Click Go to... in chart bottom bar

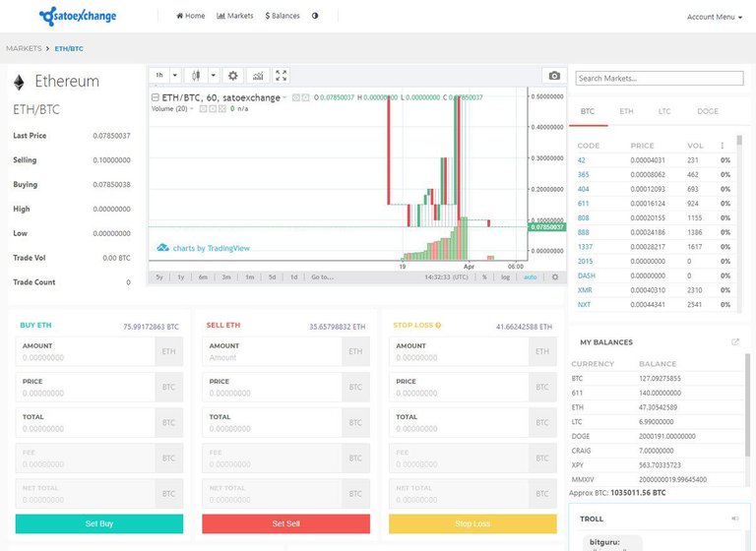point(323,277)
